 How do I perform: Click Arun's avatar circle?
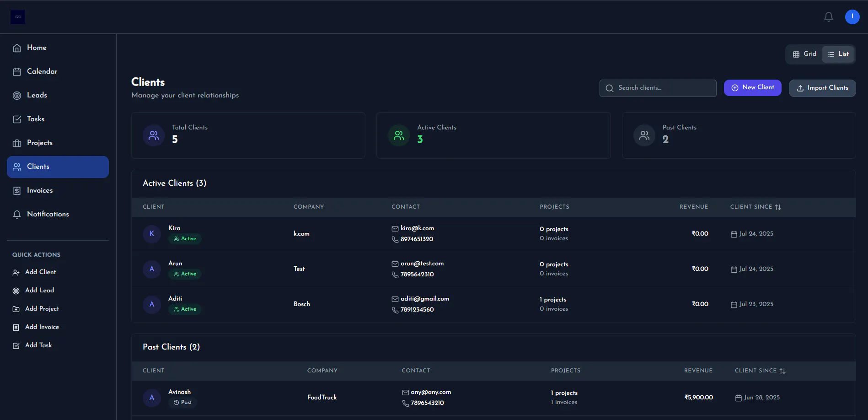tap(152, 269)
